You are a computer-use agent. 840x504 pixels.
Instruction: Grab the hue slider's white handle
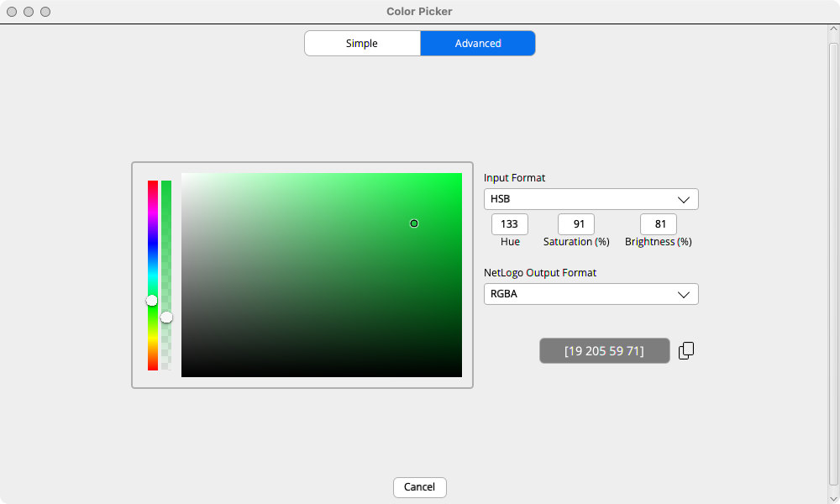pyautogui.click(x=152, y=301)
